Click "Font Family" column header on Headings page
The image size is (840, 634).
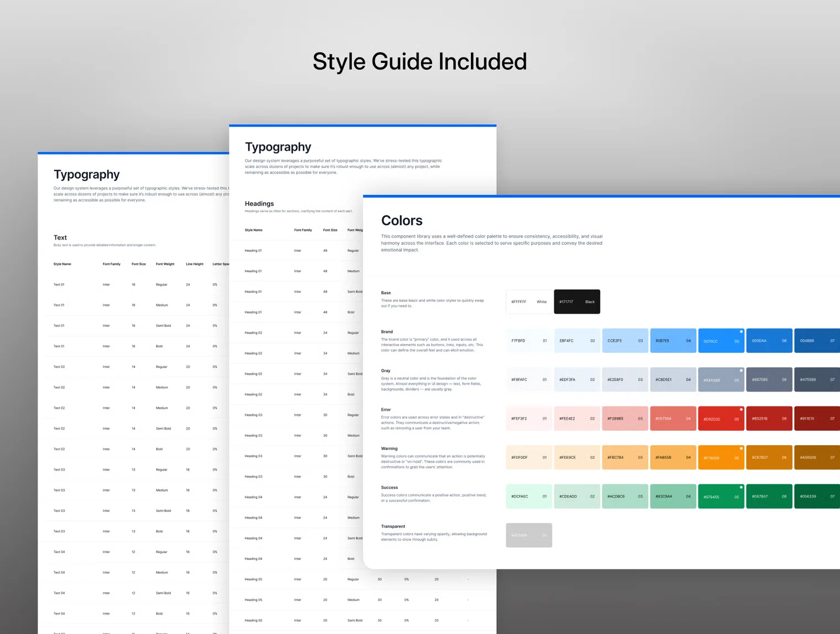[x=303, y=230]
